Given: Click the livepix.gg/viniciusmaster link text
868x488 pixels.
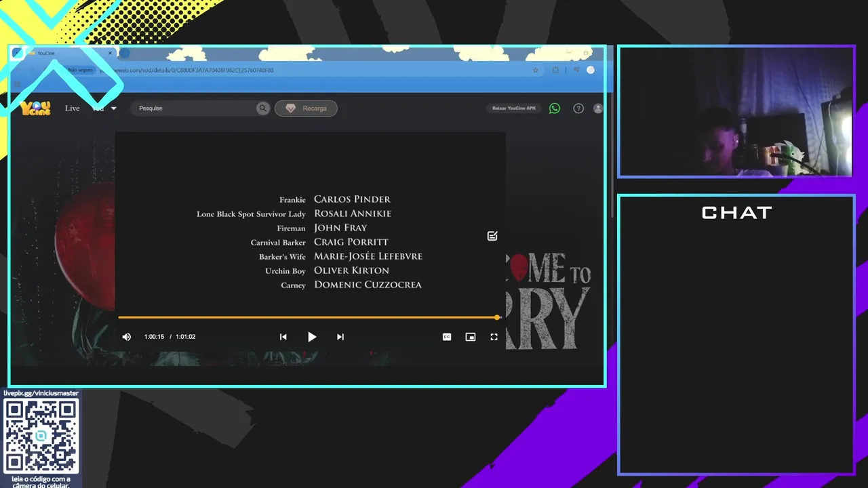Looking at the screenshot, I should (41, 393).
